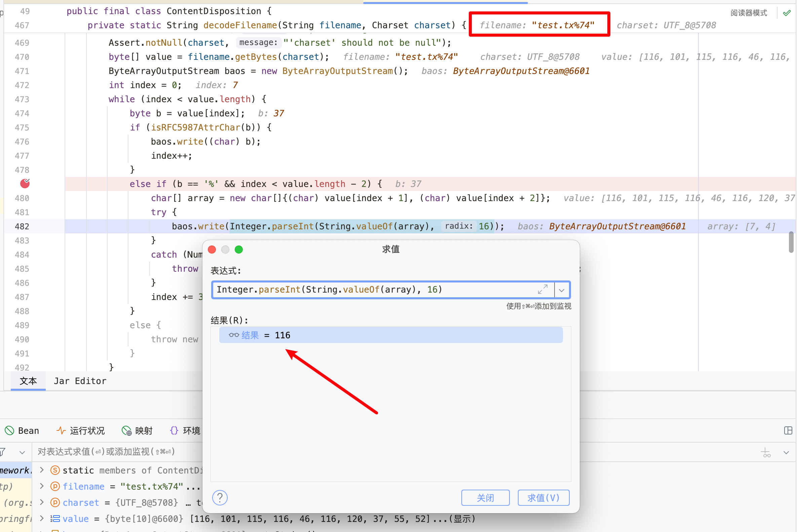797x532 pixels.
Task: Click the editor vertical scrollbar thumb
Action: (x=791, y=242)
